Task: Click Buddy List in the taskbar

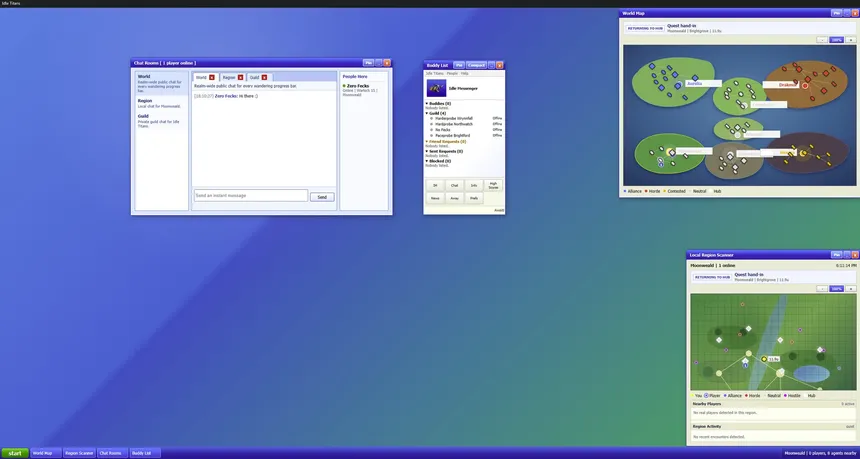Action: tap(145, 454)
